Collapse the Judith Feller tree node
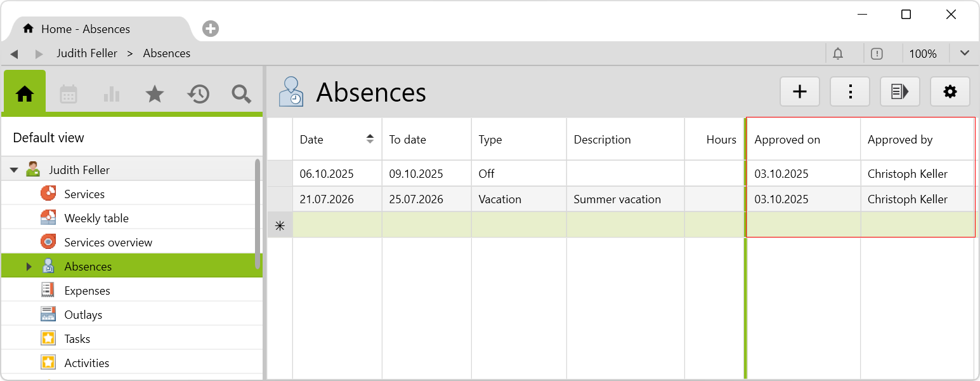 point(14,170)
